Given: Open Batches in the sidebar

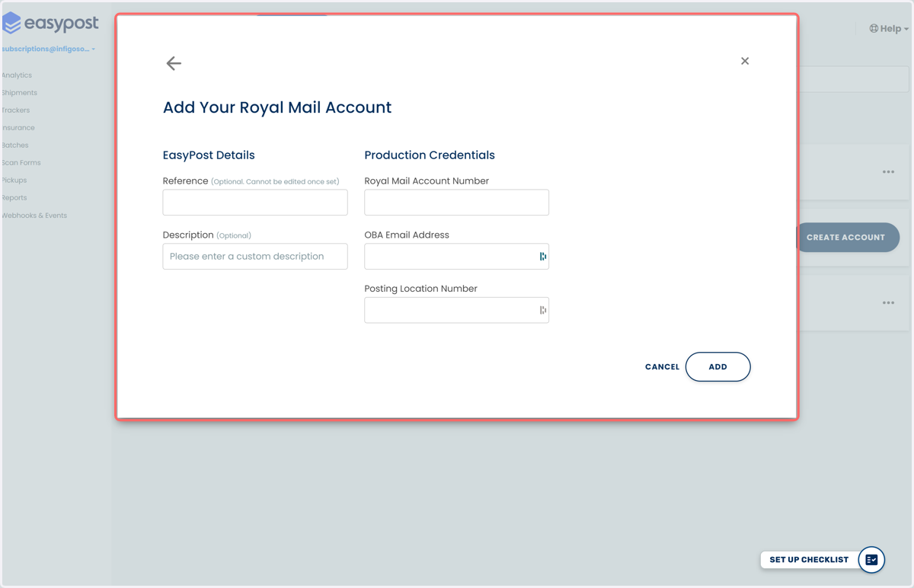Looking at the screenshot, I should pos(15,145).
